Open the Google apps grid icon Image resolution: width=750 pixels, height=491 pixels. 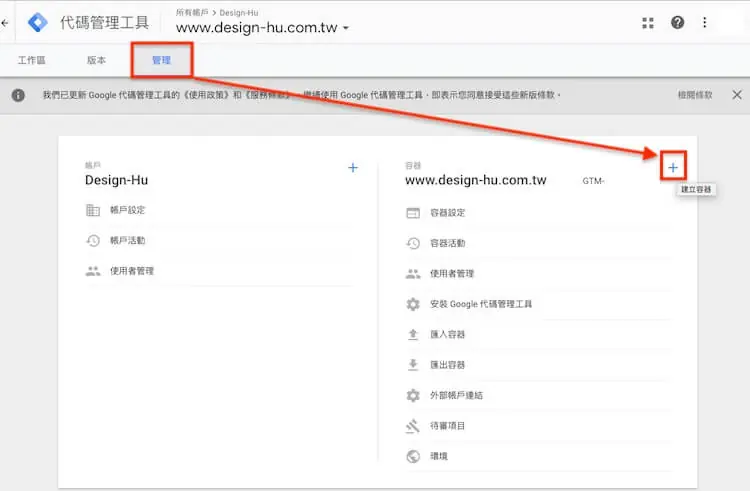click(648, 22)
